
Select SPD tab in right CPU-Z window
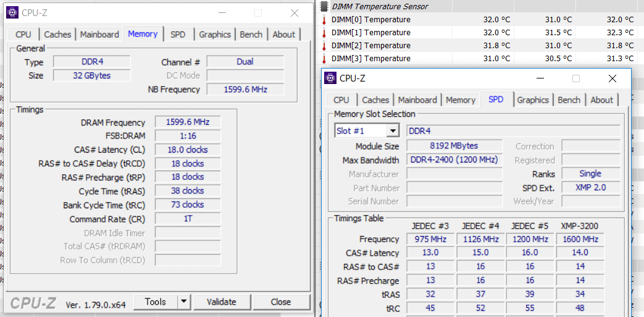pos(496,99)
